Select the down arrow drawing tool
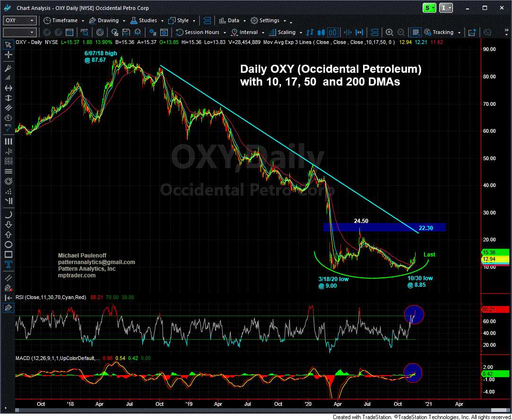Viewport: 512px width, 420px height. pos(9,224)
